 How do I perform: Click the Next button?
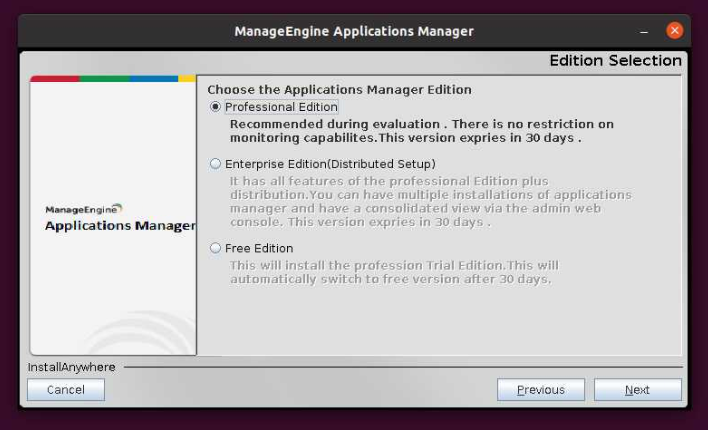637,390
